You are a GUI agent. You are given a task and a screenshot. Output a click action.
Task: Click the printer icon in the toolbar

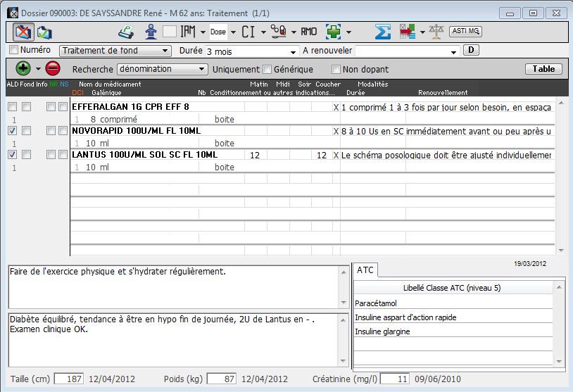point(125,32)
